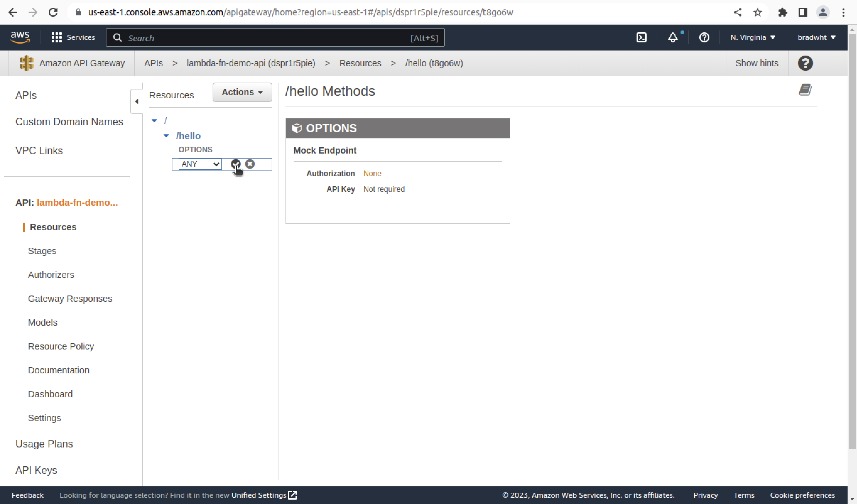Screen dimensions: 857x504
Task: Toggle the browser side panel icon
Action: click(x=803, y=12)
